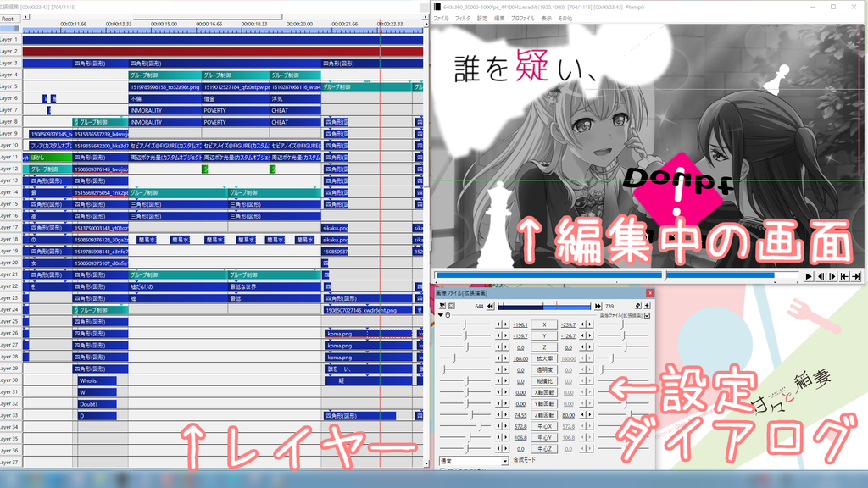Click camera control icon in settings dialog
This screenshot has width=868, height=488.
pyautogui.click(x=442, y=306)
